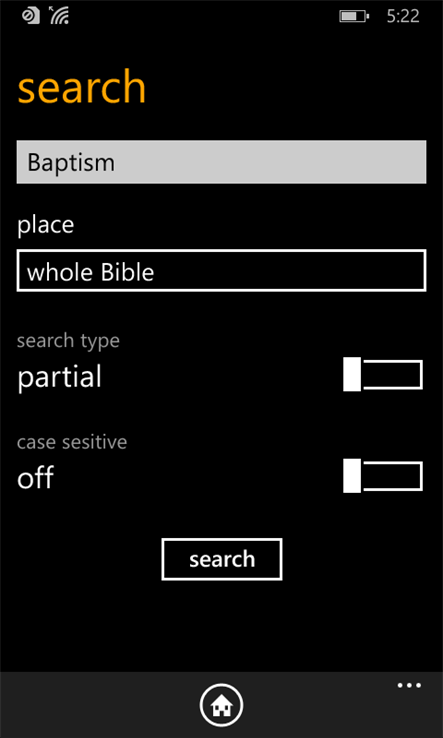The height and width of the screenshot is (738, 443).
Task: Tap the battery indicator icon
Action: pos(354,16)
